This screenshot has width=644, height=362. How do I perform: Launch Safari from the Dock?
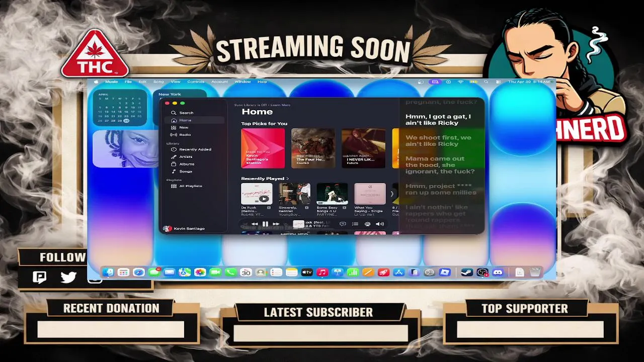pos(139,272)
